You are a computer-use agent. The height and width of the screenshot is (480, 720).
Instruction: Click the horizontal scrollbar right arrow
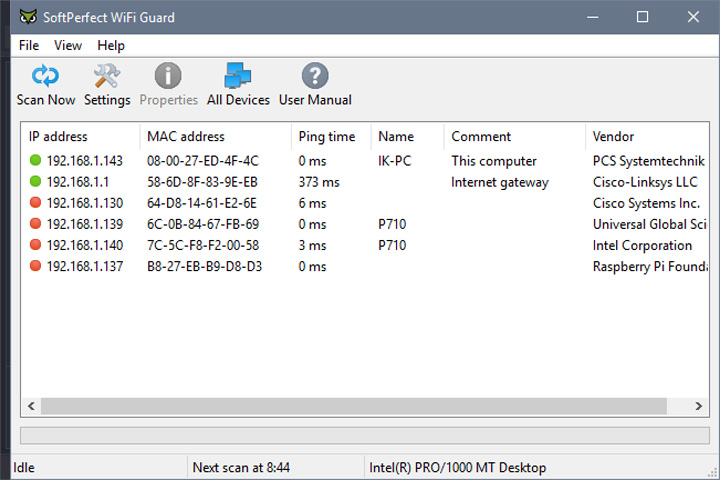(698, 406)
